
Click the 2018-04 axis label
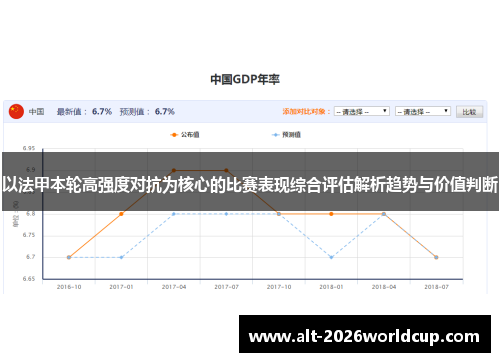tap(384, 287)
